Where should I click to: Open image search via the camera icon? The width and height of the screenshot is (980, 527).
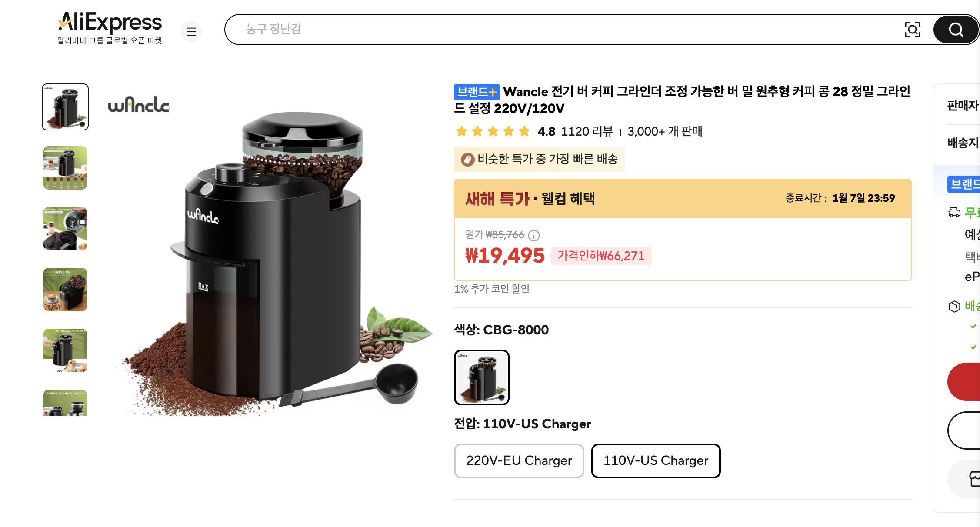pos(913,30)
